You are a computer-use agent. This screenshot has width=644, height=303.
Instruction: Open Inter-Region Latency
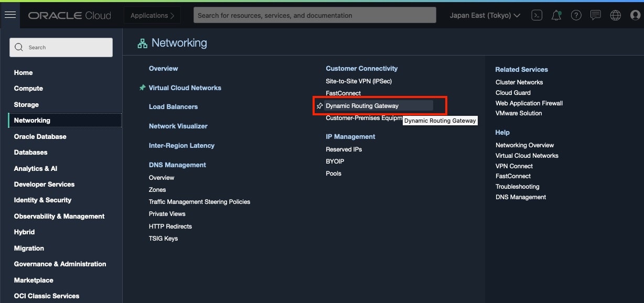point(181,146)
